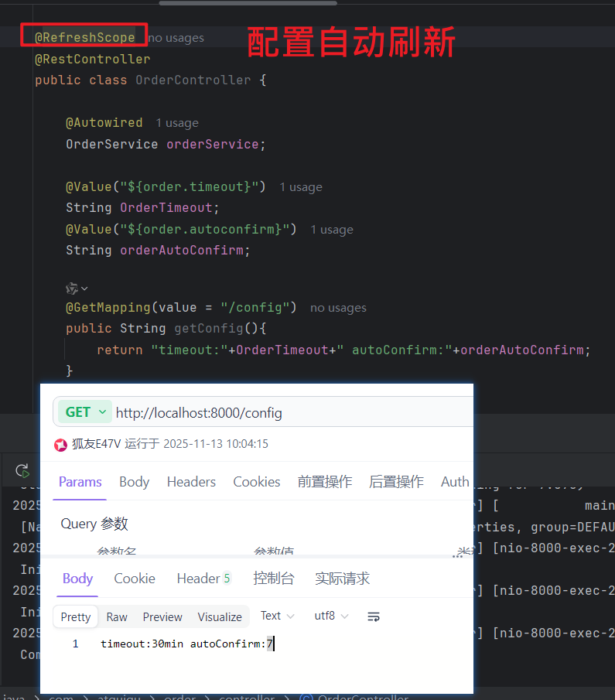The image size is (615, 700).
Task: Switch to the 后置操作 tab
Action: tap(396, 482)
